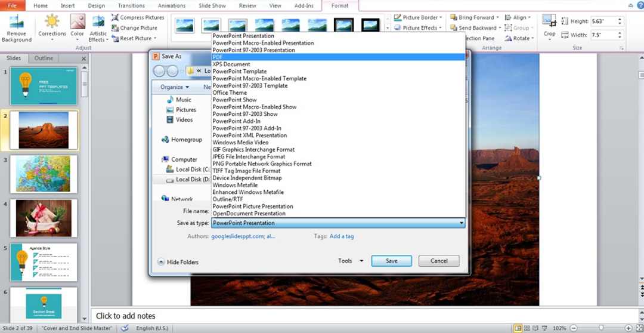Open Artistic Effects gallery
The height and width of the screenshot is (333, 644).
(98, 29)
